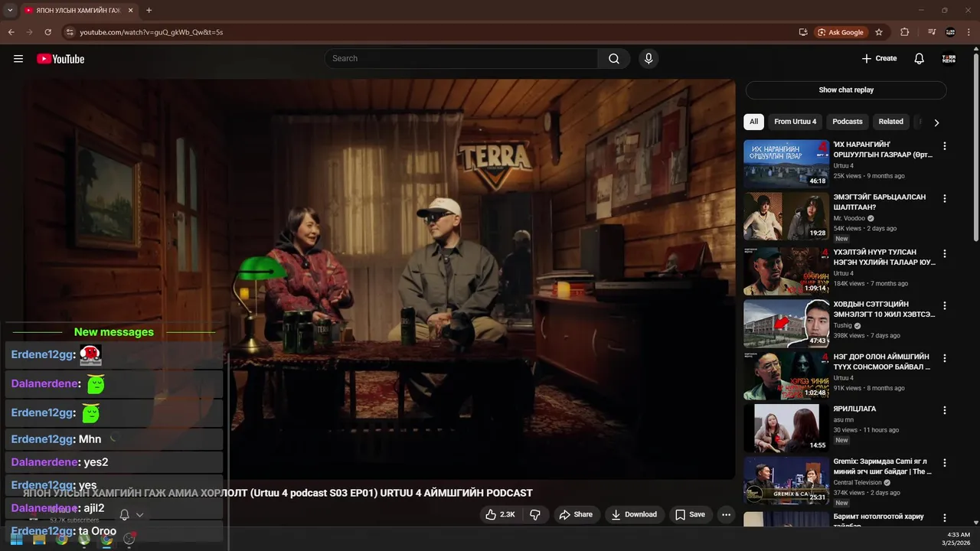Open options for 'ЭМЭГТЭЙГ БАРЬЦААЛСАН' video
Screen dimensions: 980x551
point(945,198)
